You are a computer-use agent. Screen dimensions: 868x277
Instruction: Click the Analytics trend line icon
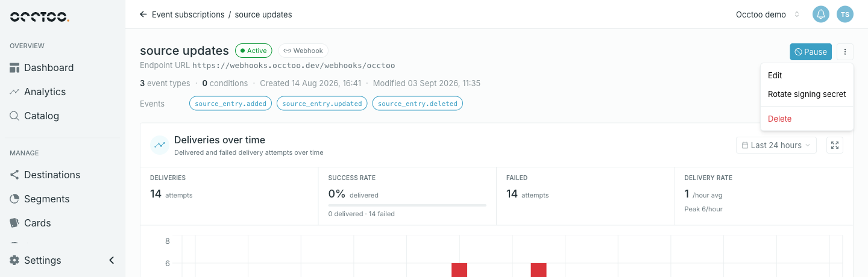[x=14, y=92]
